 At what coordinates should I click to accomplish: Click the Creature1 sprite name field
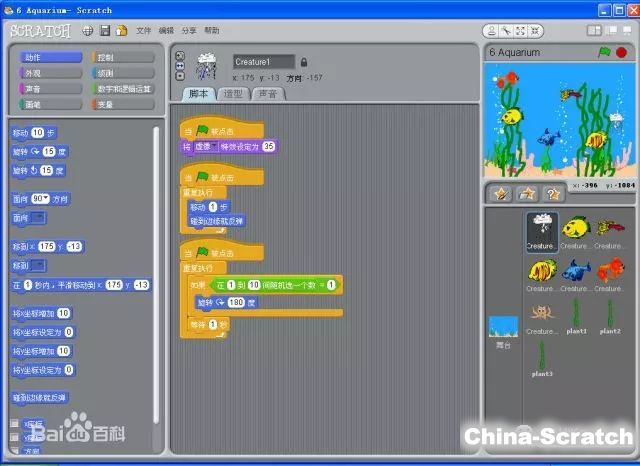coord(263,61)
